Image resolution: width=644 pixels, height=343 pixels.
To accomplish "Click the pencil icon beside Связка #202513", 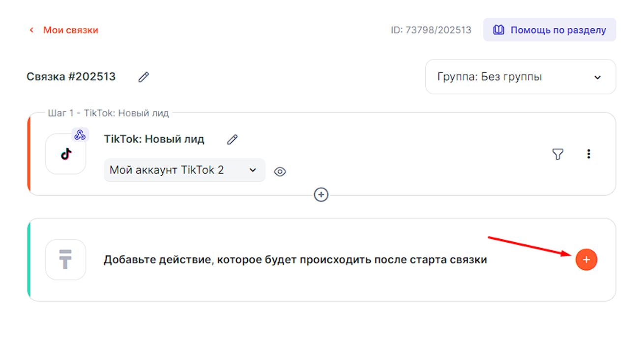I will [x=144, y=77].
